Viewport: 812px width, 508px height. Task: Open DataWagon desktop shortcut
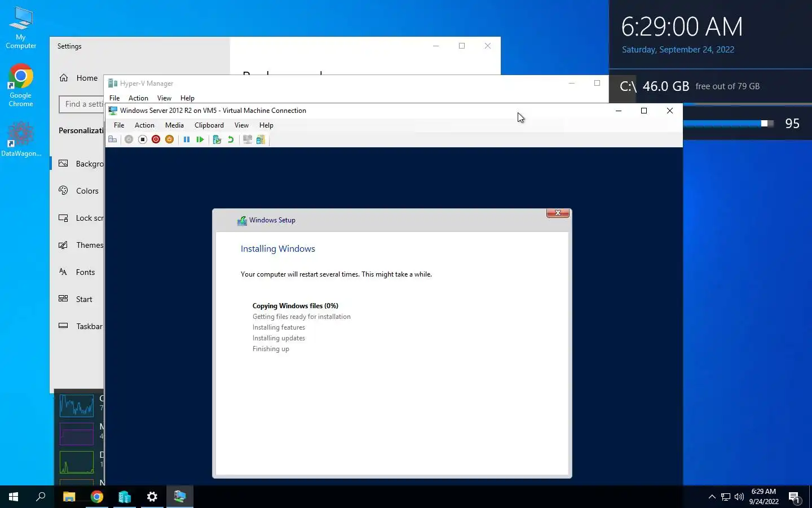click(x=21, y=139)
